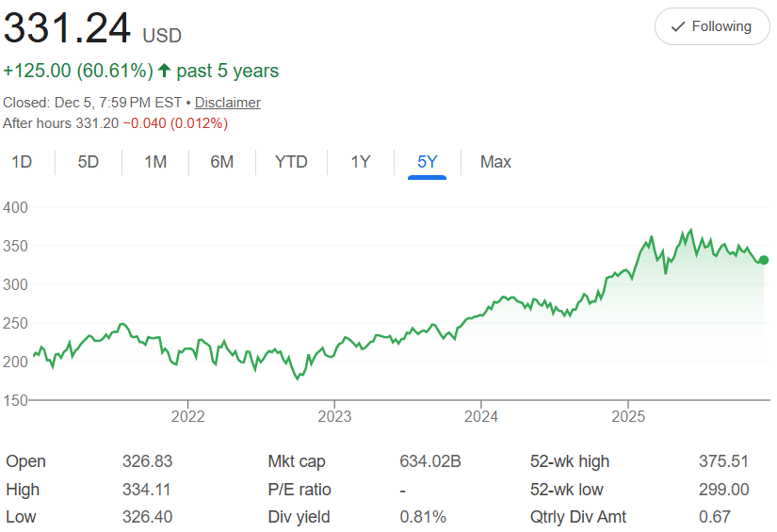Select the YTD range tab
Screen dimensions: 777x532
(291, 162)
